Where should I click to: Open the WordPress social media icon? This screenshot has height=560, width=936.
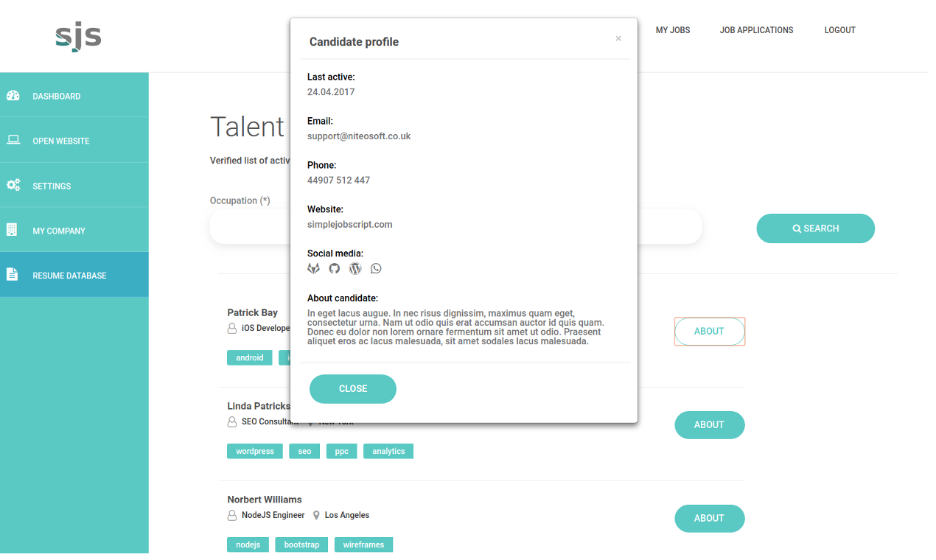[x=355, y=268]
